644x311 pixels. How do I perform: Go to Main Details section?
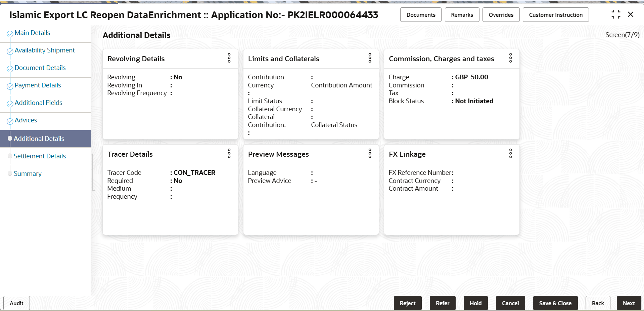click(x=32, y=33)
